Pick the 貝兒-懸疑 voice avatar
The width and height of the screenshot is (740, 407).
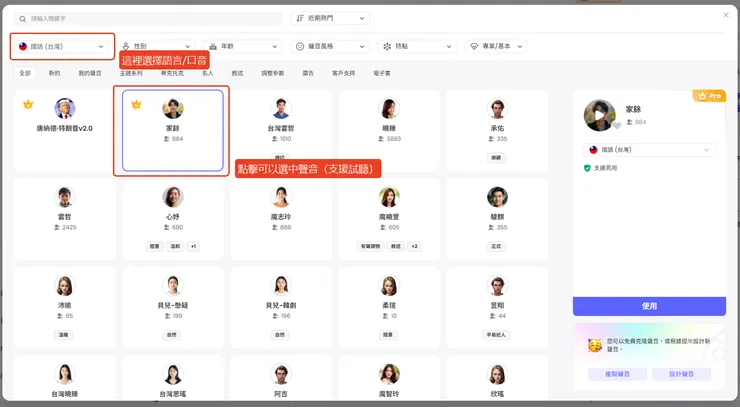point(173,286)
